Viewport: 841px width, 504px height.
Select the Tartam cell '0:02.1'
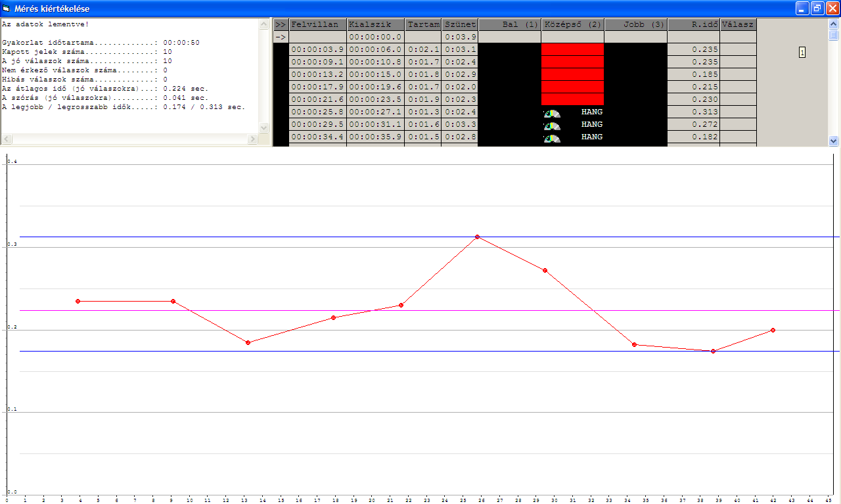[x=423, y=49]
